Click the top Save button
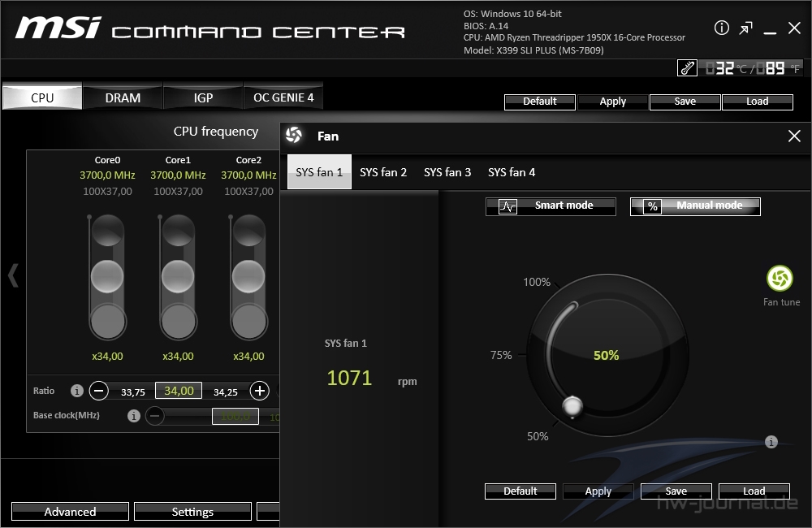Viewport: 812px width, 528px height. (685, 102)
